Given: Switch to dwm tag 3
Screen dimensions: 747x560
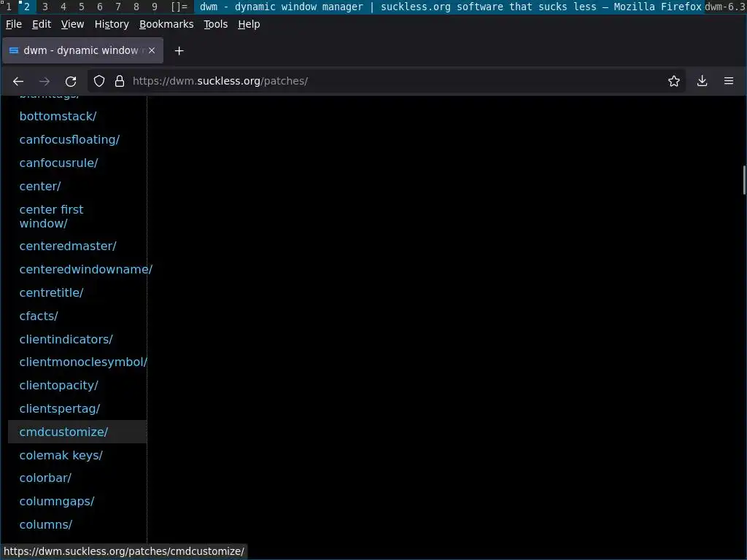Looking at the screenshot, I should (x=44, y=7).
